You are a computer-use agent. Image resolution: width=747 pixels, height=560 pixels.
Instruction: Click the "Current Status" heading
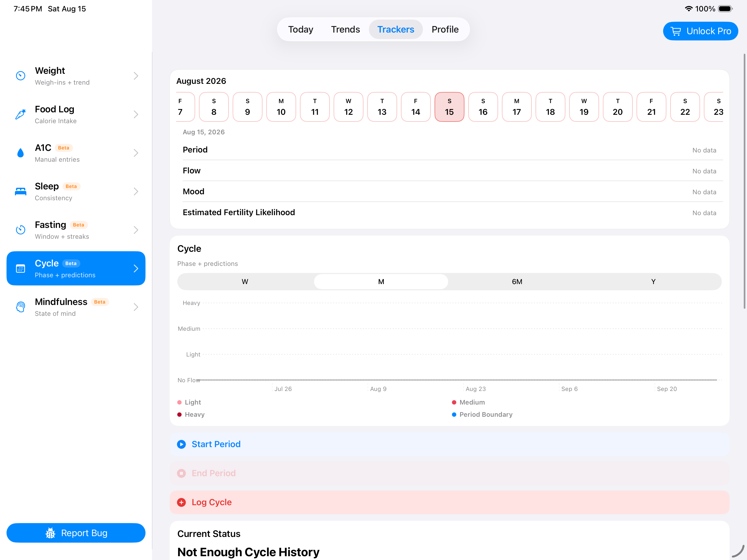click(209, 534)
